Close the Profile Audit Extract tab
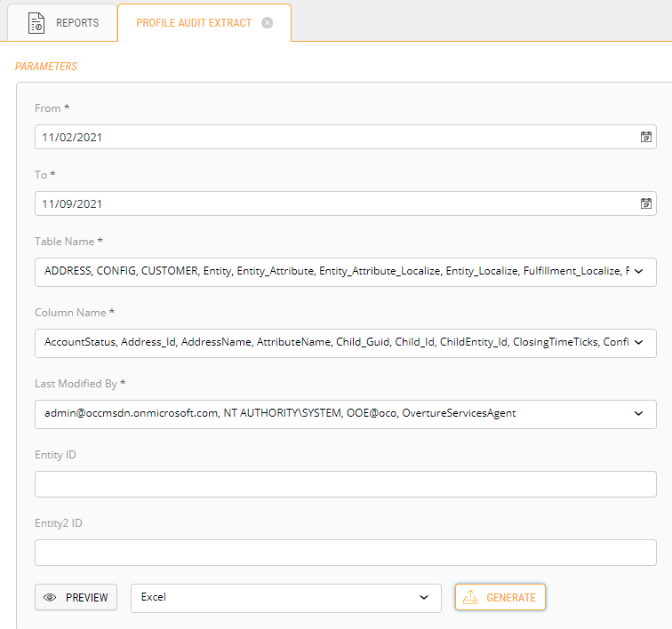Viewport: 672px width, 629px height. tap(267, 23)
